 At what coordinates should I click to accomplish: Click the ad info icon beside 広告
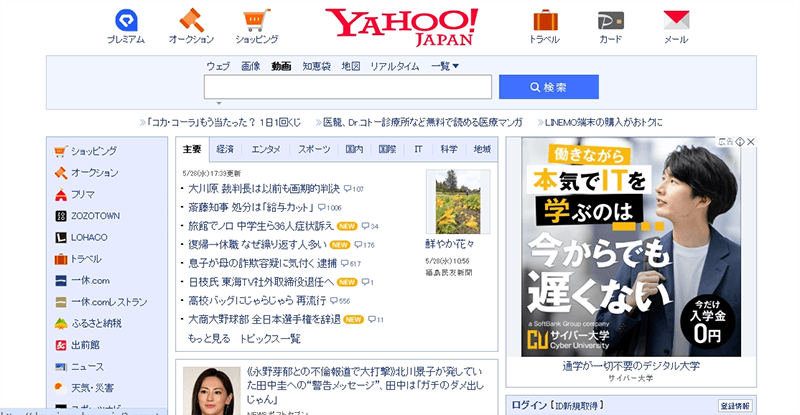tap(740, 142)
